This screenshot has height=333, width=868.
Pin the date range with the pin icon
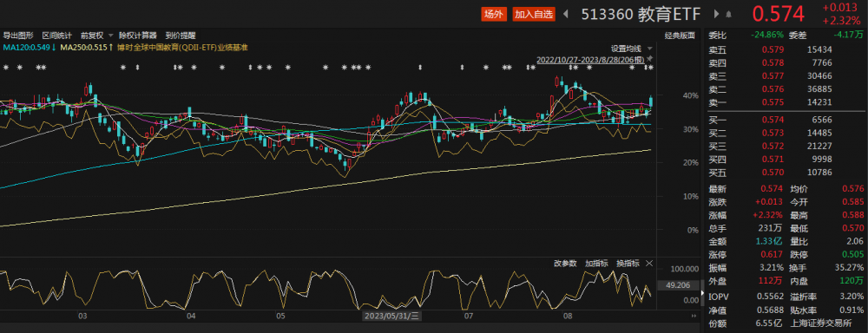click(x=649, y=59)
